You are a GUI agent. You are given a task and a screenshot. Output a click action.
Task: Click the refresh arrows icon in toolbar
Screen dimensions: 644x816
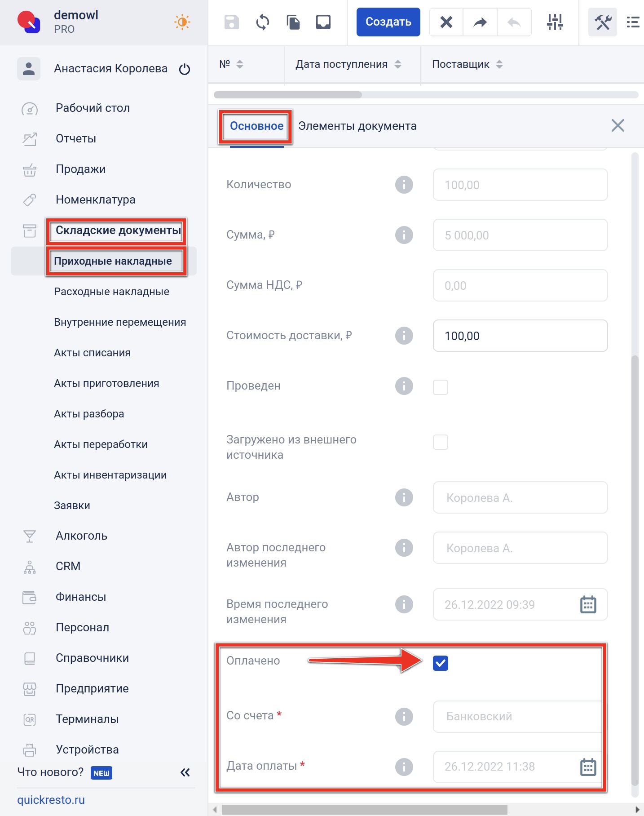(x=263, y=22)
